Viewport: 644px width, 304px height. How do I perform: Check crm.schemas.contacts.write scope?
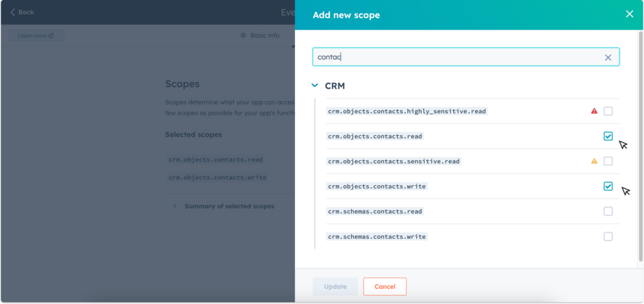pyautogui.click(x=608, y=237)
